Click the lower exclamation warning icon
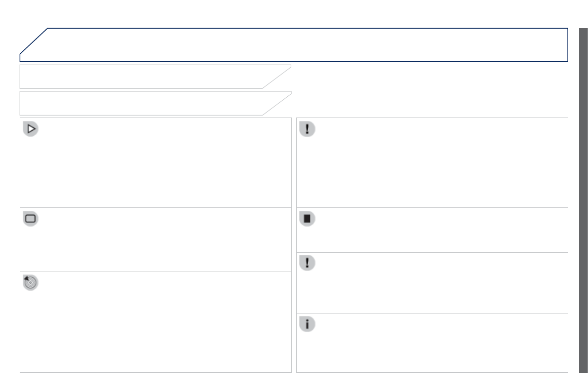 (307, 263)
